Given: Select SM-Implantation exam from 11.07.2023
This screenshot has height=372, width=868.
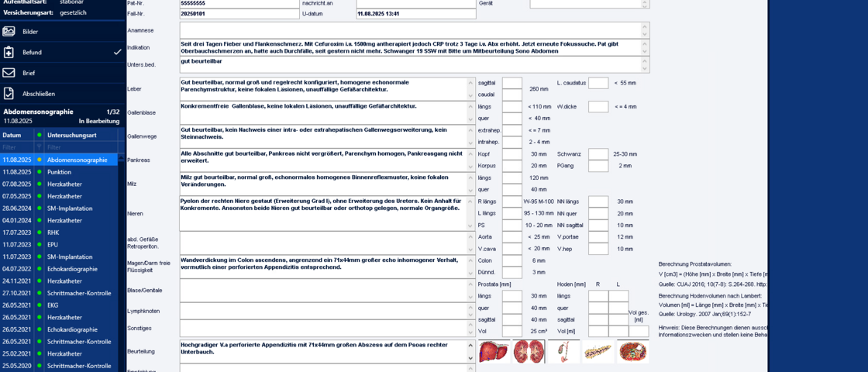Looking at the screenshot, I should pyautogui.click(x=59, y=257).
